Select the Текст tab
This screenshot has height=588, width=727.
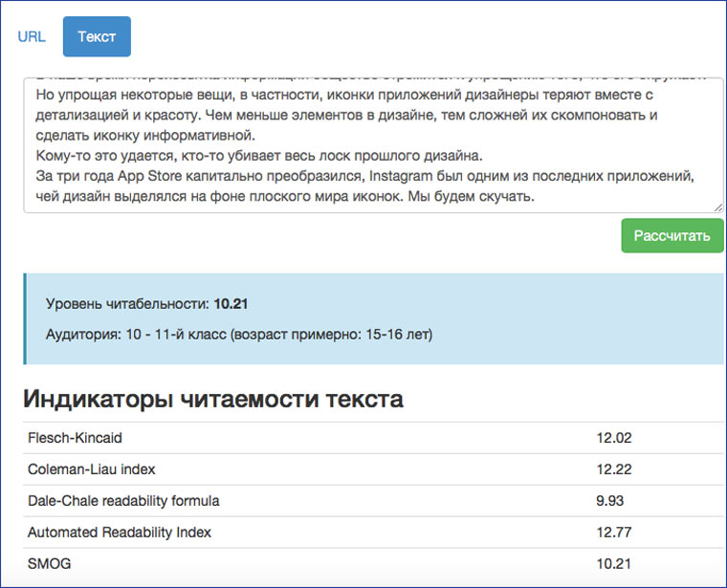tap(97, 36)
